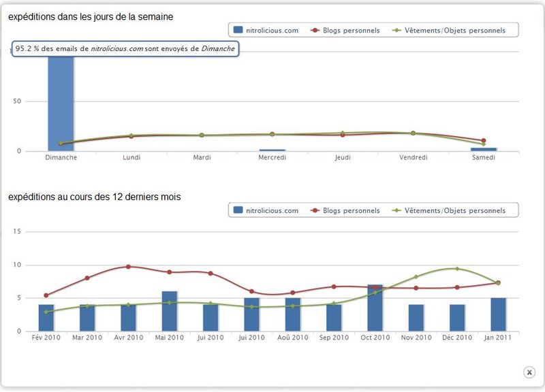The image size is (545, 392).
Task: Click the 95.2 % Dimanche tooltip
Action: [125, 48]
